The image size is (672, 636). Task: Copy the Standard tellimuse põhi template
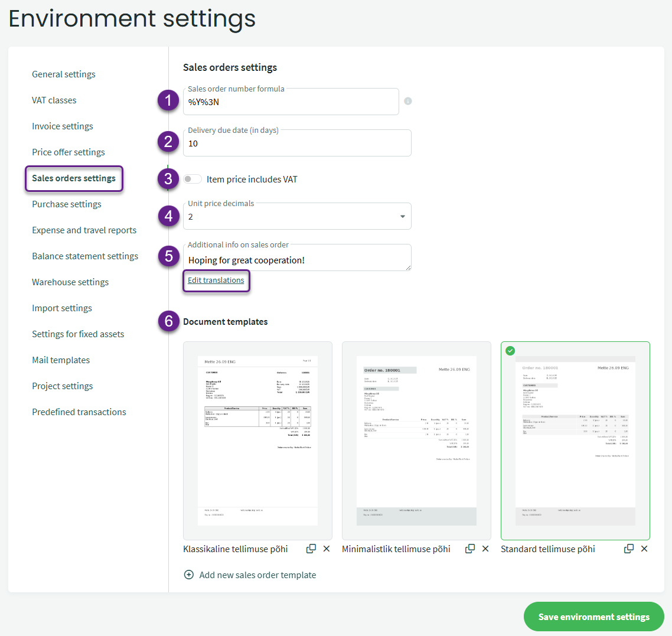[x=629, y=549]
